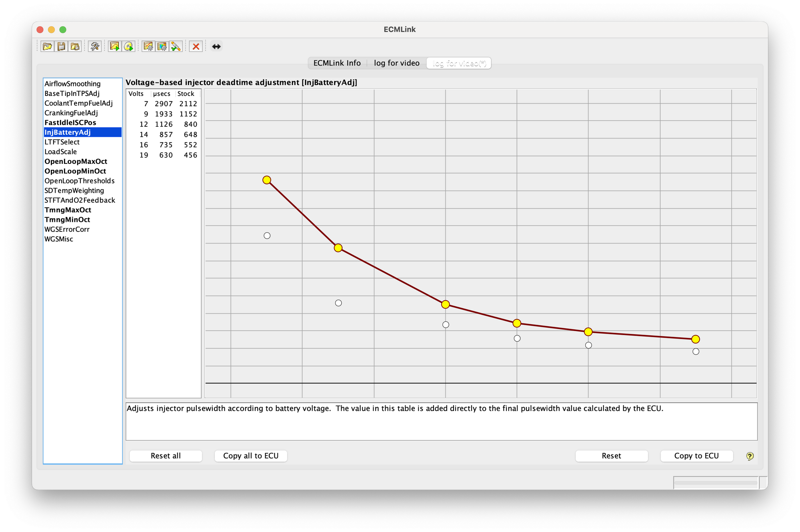Select OpenLoopMaxOct in the list
Viewport: 800px width, 532px height.
click(x=82, y=161)
